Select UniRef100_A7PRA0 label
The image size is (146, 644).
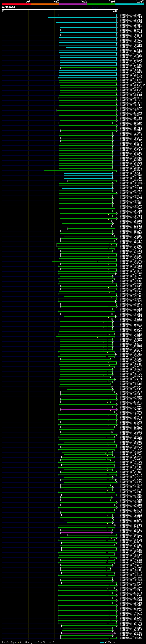[131, 208]
